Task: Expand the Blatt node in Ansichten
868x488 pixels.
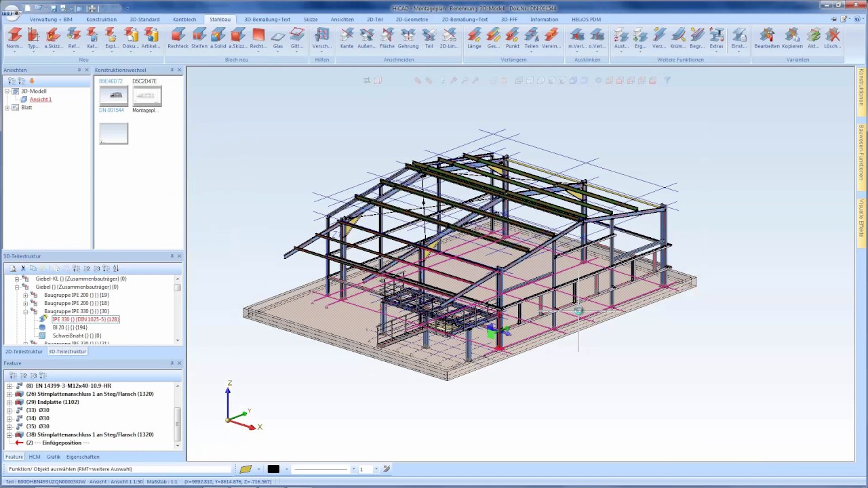Action: click(x=7, y=108)
